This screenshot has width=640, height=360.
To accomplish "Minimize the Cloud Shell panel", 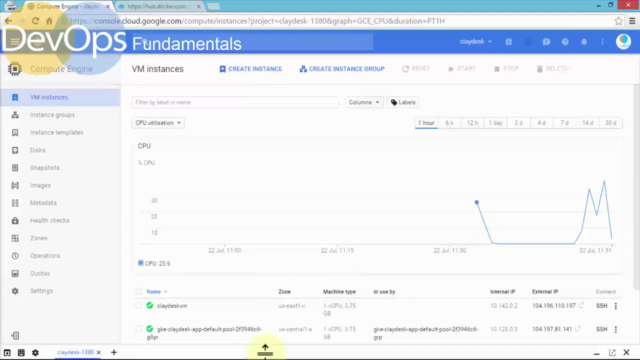I will pos(596,353).
